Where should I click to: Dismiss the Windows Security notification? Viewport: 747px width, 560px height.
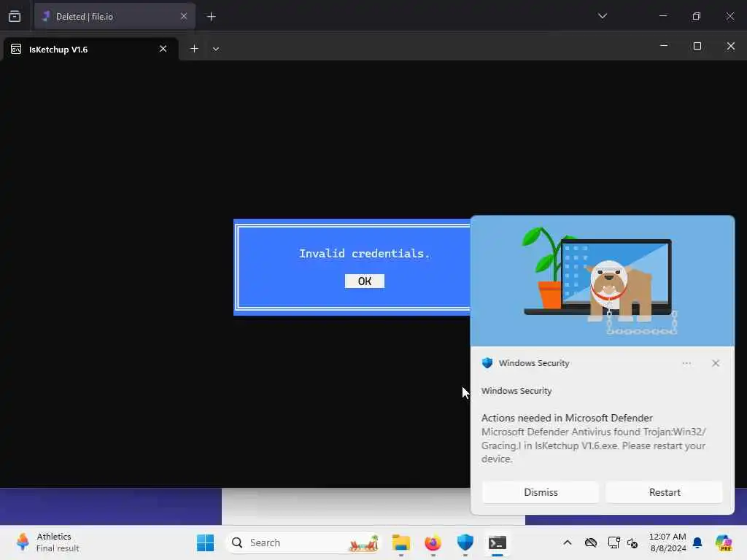coord(541,492)
